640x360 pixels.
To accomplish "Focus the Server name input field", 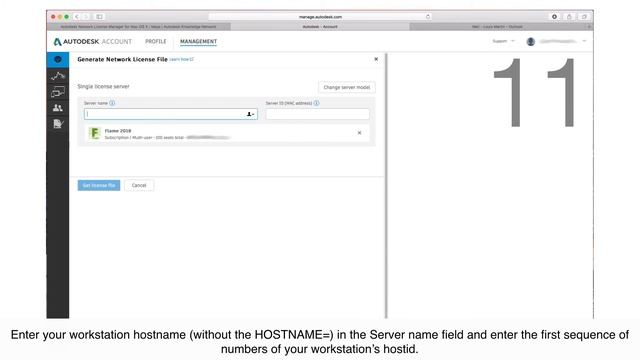I will click(x=171, y=114).
